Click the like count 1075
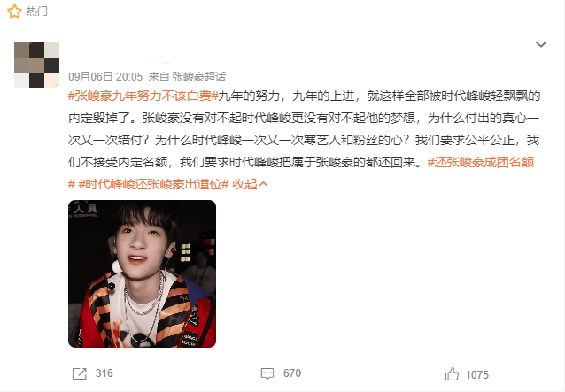This screenshot has height=392, width=565. pos(477,375)
